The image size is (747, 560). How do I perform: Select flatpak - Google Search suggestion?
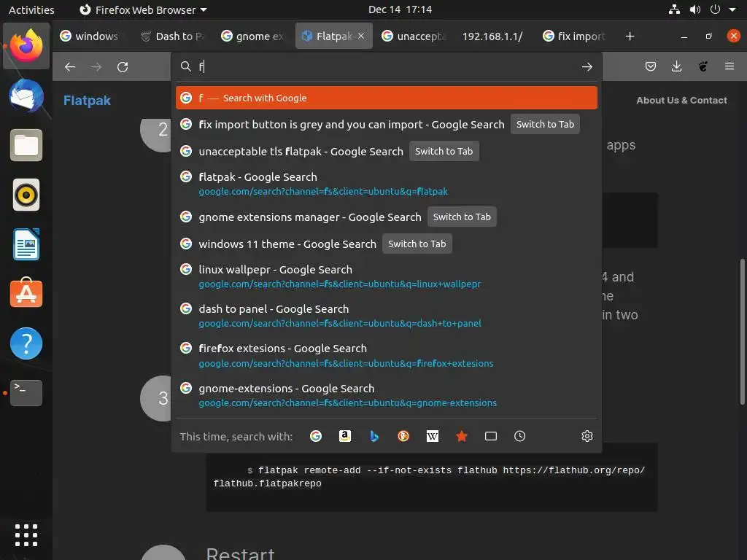click(387, 184)
